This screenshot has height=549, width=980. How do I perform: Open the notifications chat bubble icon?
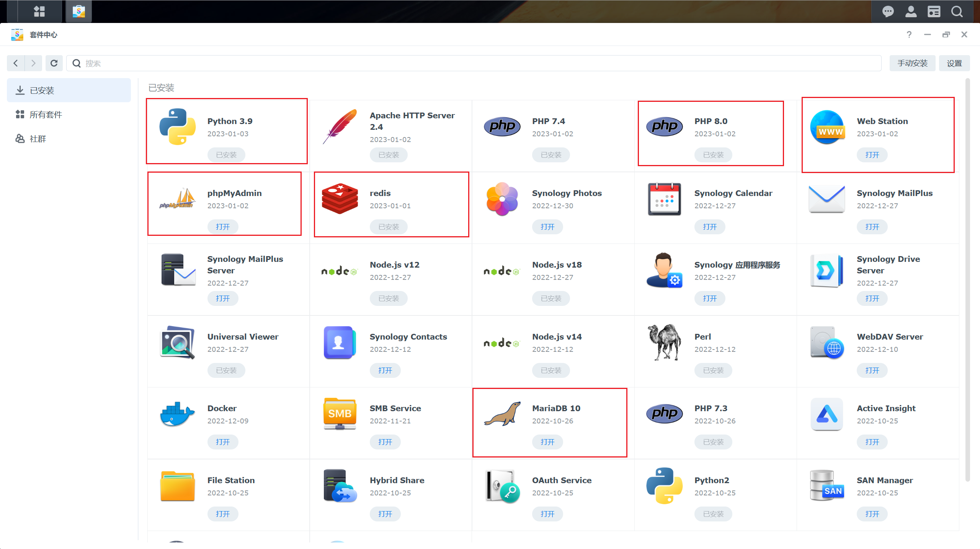pyautogui.click(x=888, y=11)
